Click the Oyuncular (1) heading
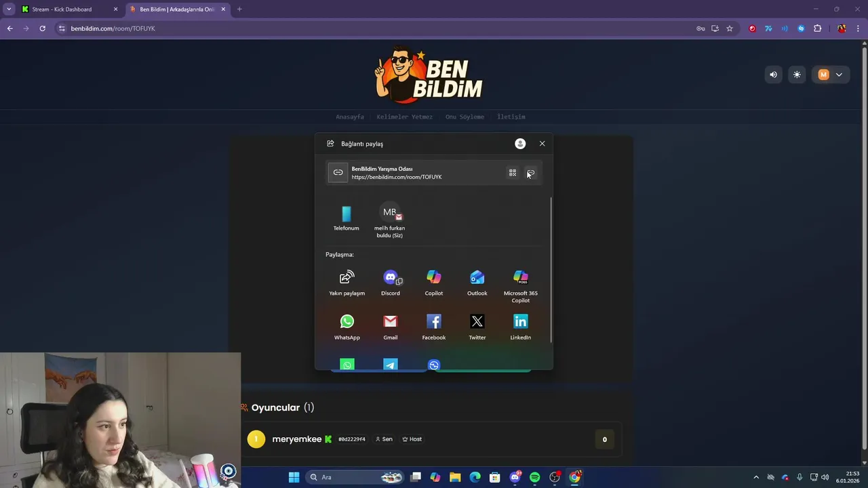 [282, 407]
